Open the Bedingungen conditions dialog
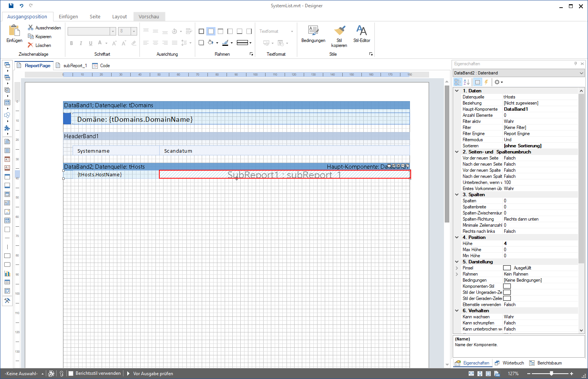The width and height of the screenshot is (588, 379). tap(313, 34)
